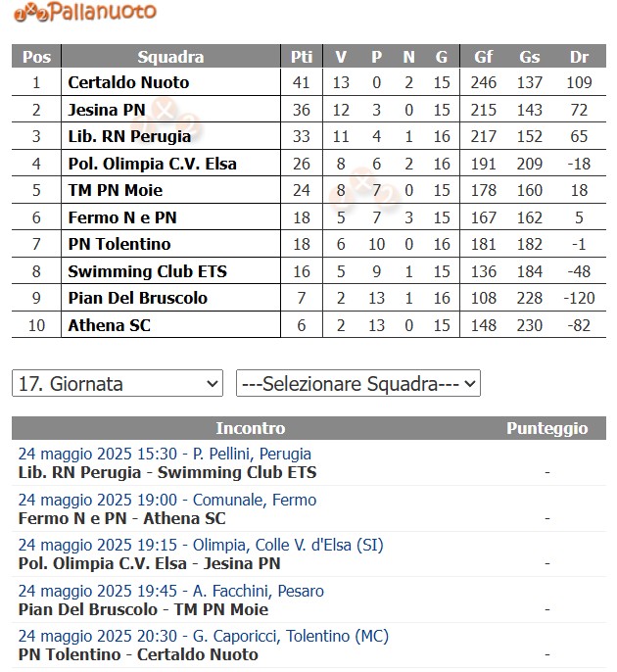This screenshot has width=617, height=672.
Task: Select match Pol. Olimpia C.V. Elsa - Jesina PN
Action: (149, 563)
